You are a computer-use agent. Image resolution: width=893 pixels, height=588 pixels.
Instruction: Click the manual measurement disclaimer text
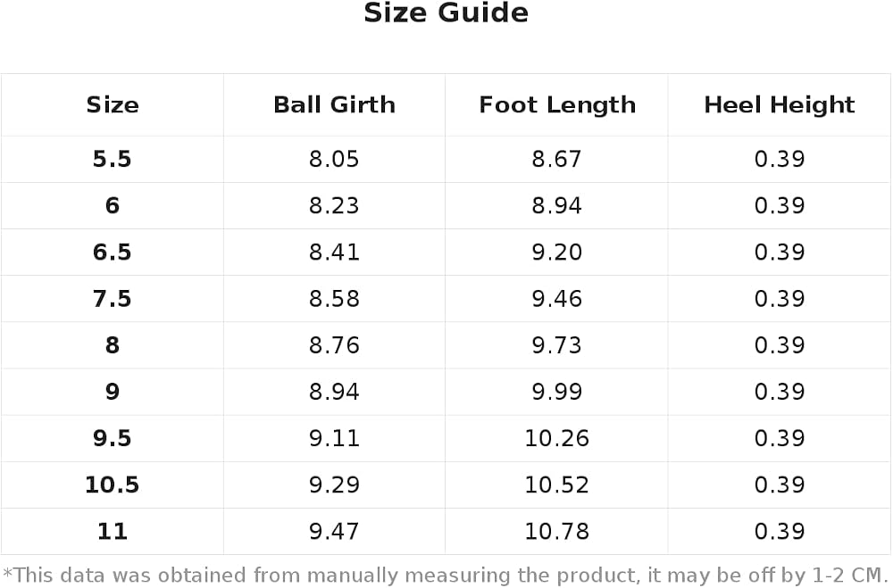click(x=446, y=576)
